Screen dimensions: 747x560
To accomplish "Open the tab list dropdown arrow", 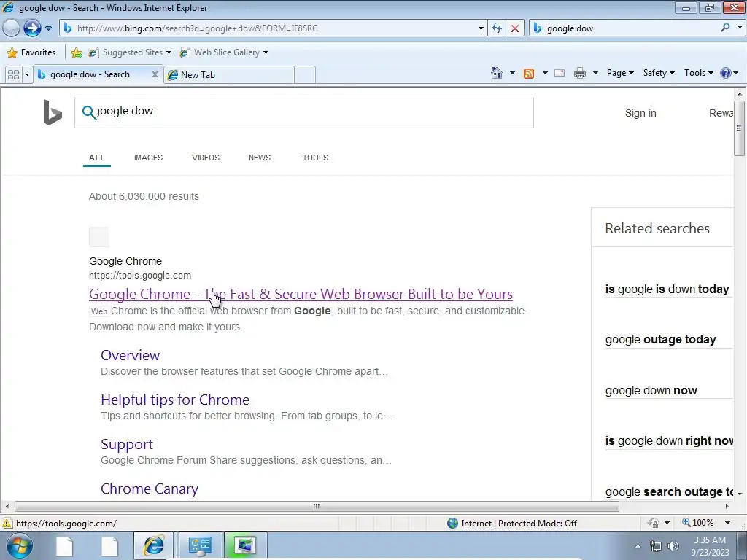I will (27, 75).
